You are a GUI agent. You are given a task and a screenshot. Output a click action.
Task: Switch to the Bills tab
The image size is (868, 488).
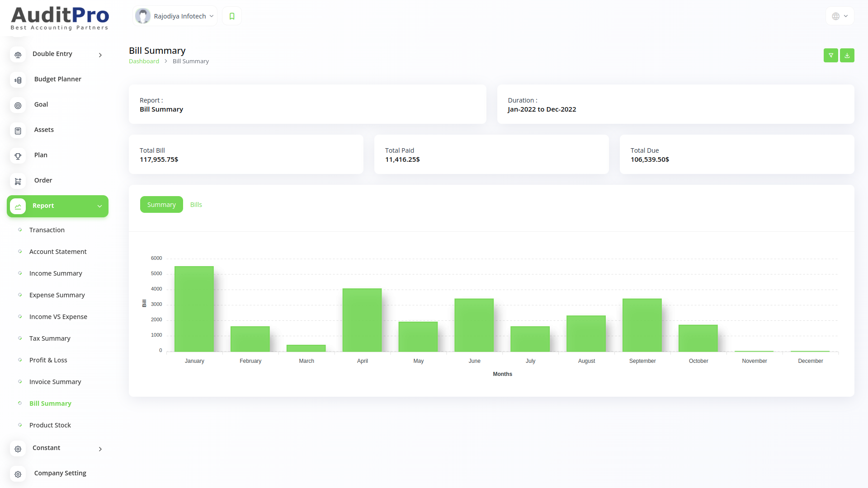[196, 204]
